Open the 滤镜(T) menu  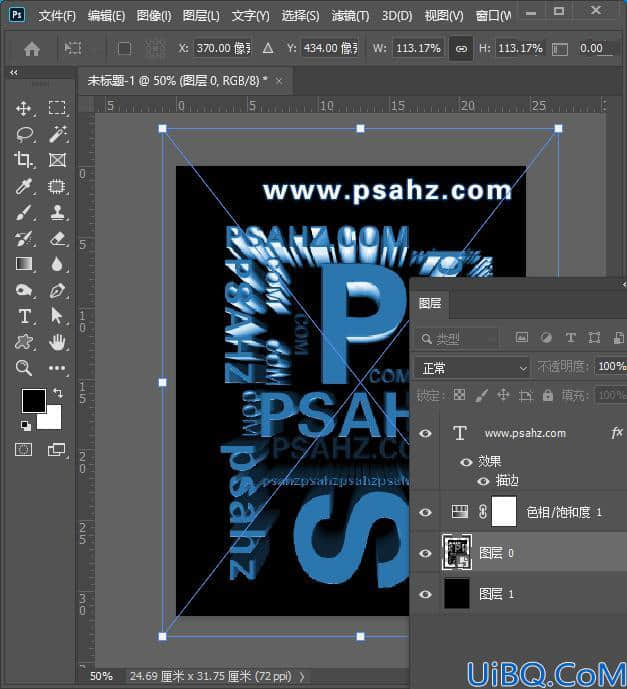350,16
